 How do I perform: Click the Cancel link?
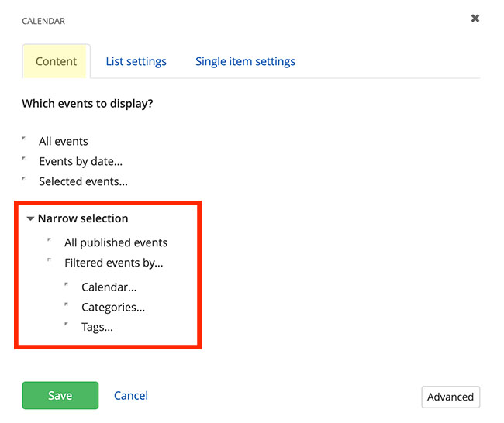(131, 396)
